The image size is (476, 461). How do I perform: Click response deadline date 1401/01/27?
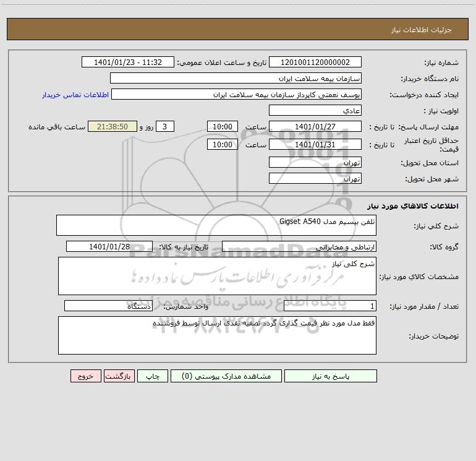coord(315,126)
